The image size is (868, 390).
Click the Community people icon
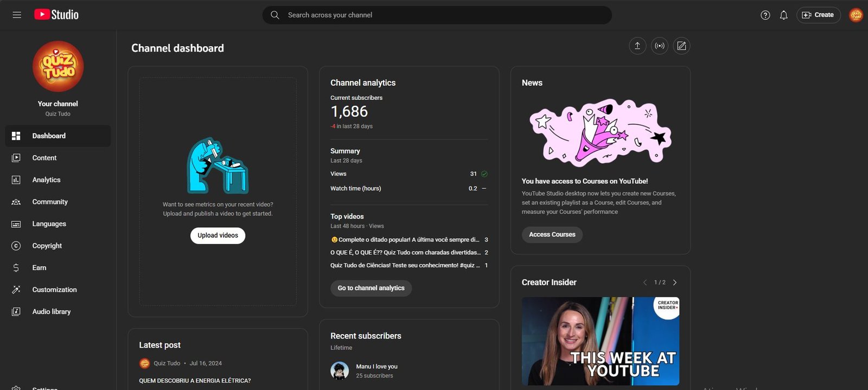[x=16, y=202]
